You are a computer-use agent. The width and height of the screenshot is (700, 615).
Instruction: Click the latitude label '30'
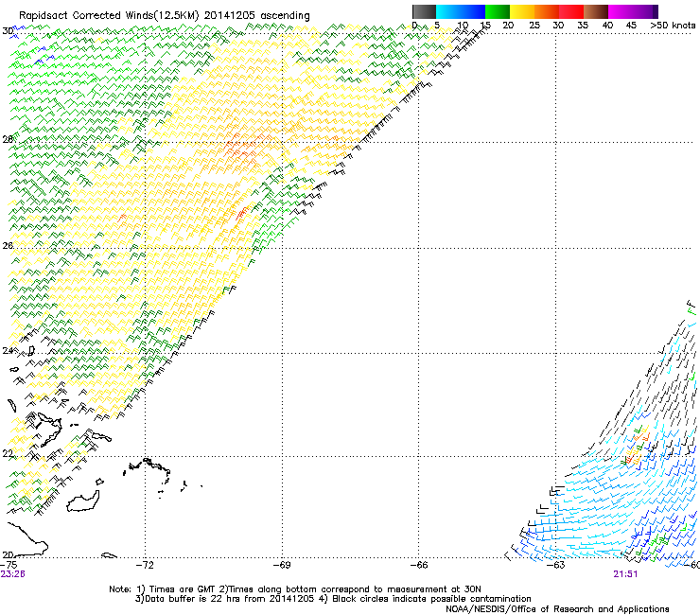[x=8, y=31]
